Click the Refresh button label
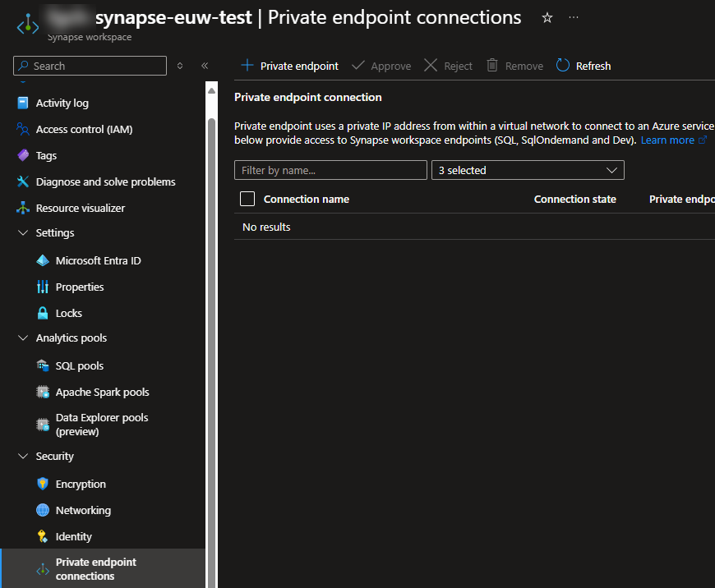Screen dimensions: 715x588 (593, 66)
